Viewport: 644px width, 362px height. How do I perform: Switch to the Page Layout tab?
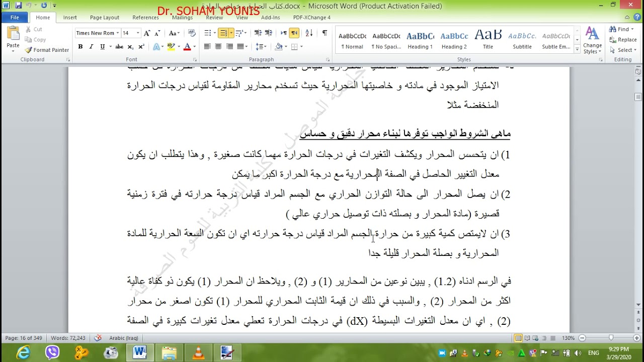(x=104, y=17)
